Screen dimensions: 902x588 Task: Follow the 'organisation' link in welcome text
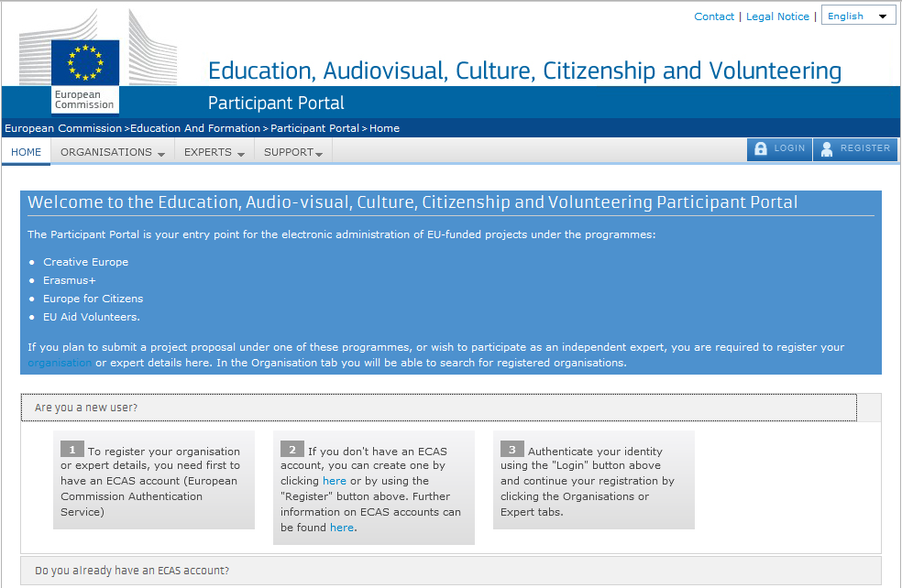[x=60, y=363]
